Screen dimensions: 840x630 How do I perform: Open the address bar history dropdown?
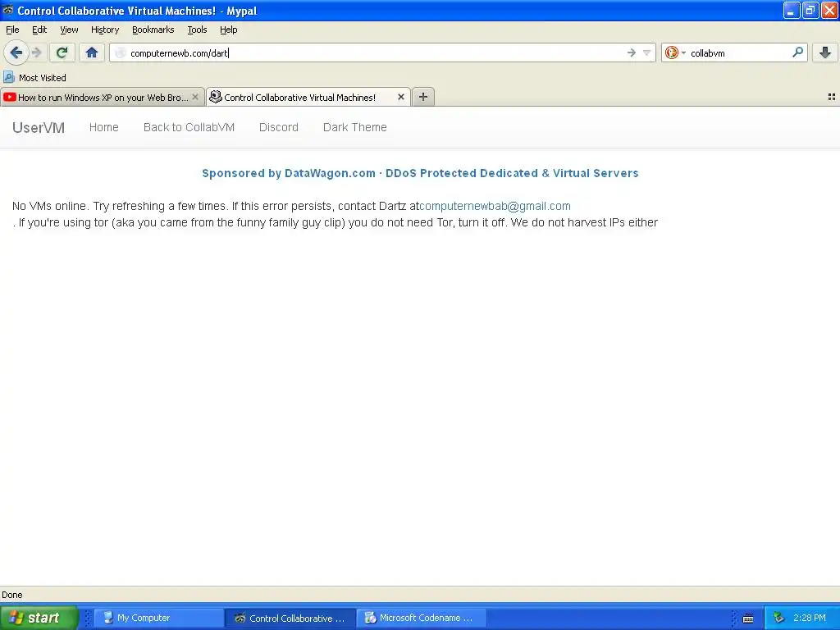[x=646, y=52]
